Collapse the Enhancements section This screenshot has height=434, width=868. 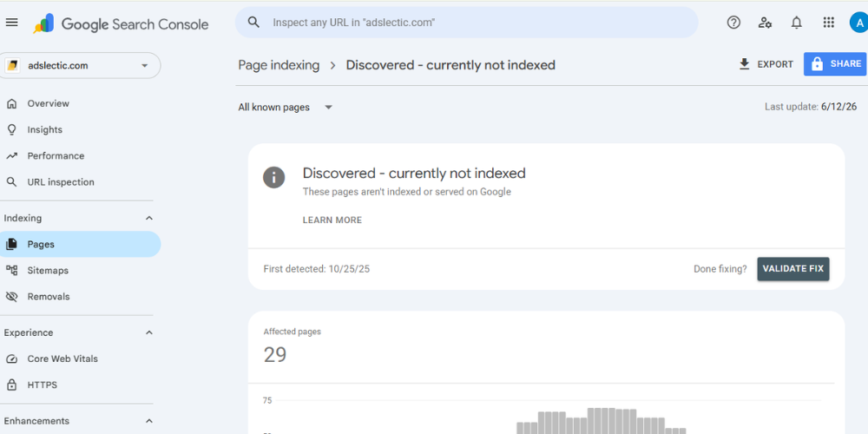pos(149,421)
